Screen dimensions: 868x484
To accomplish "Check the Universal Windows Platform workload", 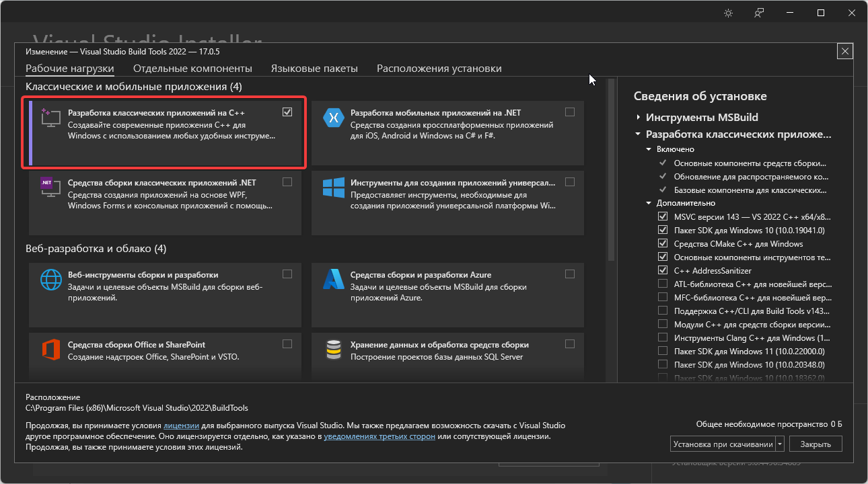I will pos(570,182).
